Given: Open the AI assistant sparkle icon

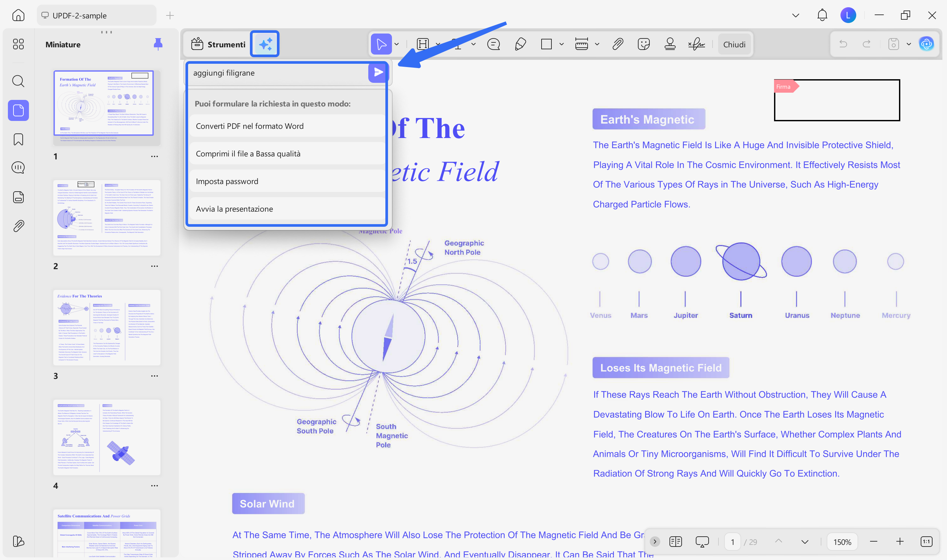Looking at the screenshot, I should (265, 44).
